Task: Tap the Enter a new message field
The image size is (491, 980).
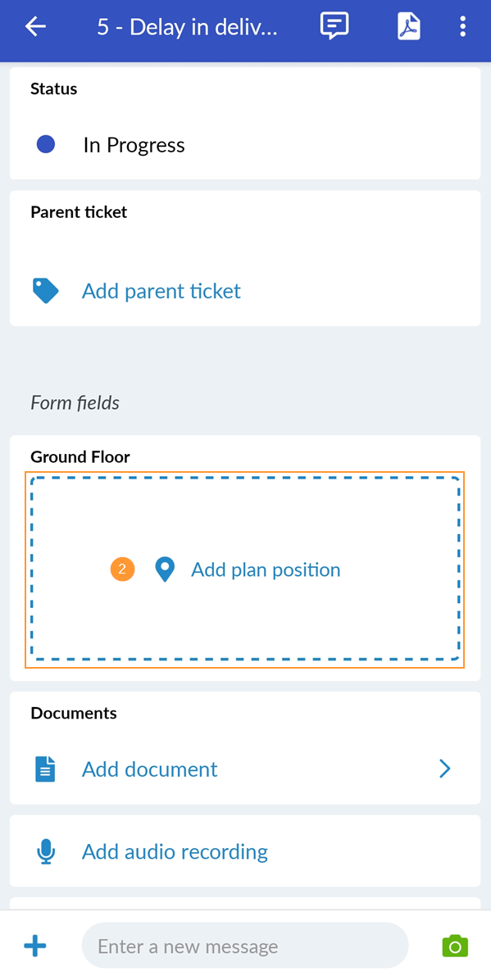Action: (244, 945)
